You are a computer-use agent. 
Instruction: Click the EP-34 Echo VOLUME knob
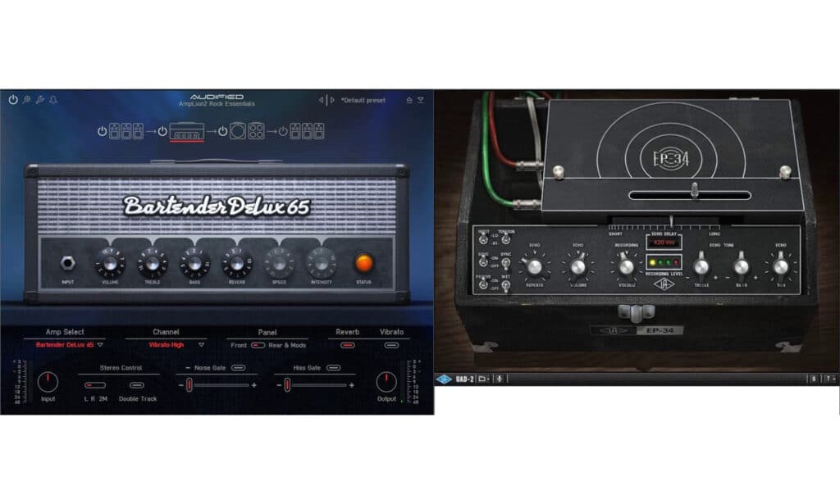(x=578, y=266)
